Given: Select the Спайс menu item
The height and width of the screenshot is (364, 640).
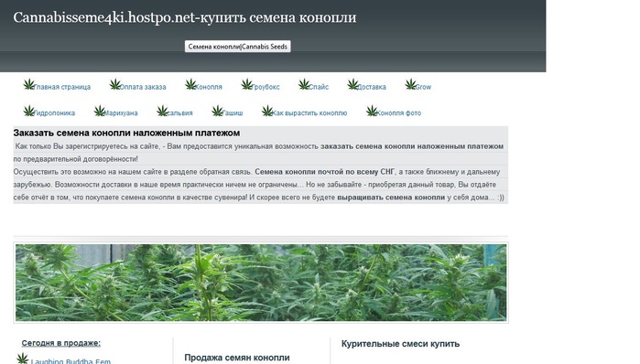Looking at the screenshot, I should pyautogui.click(x=319, y=87).
